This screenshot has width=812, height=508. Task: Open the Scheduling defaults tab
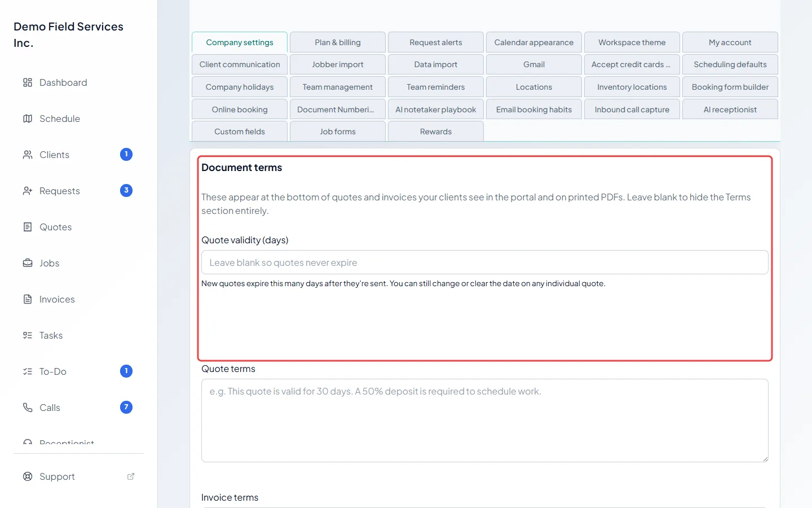pos(730,64)
